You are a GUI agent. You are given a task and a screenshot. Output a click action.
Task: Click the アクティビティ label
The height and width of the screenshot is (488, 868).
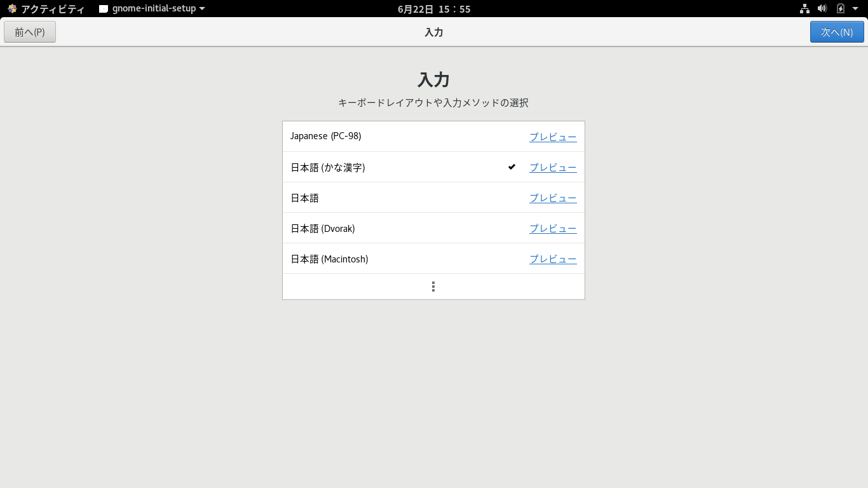pos(53,9)
